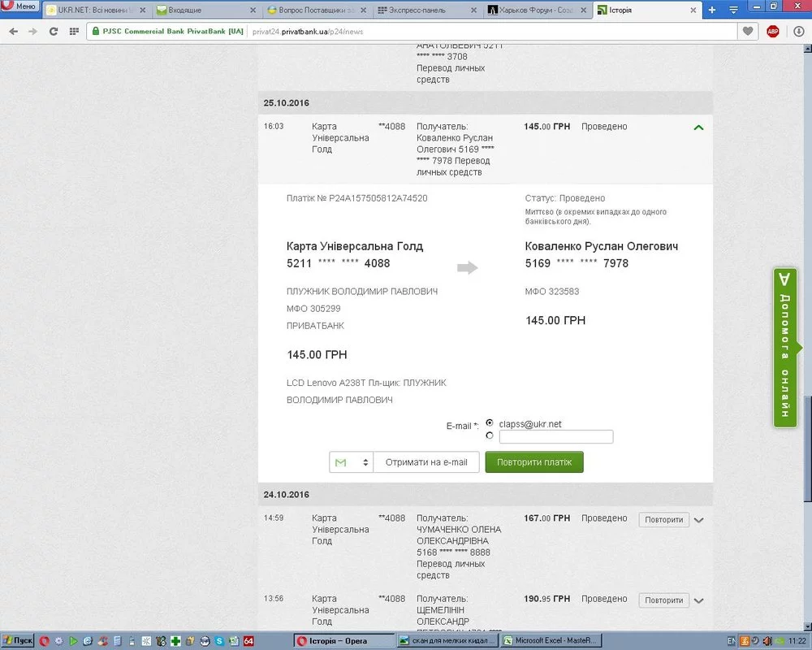The height and width of the screenshot is (650, 812).
Task: Reload the current page
Action: (53, 32)
